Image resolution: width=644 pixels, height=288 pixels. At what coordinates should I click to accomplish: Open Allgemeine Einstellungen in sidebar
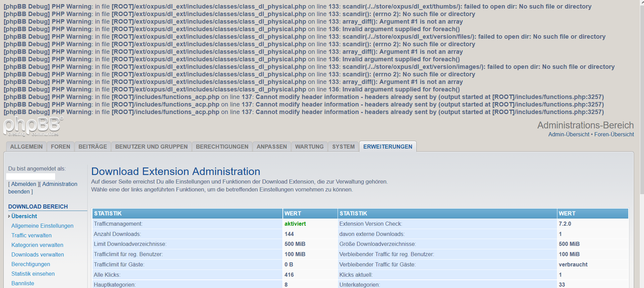tap(42, 226)
